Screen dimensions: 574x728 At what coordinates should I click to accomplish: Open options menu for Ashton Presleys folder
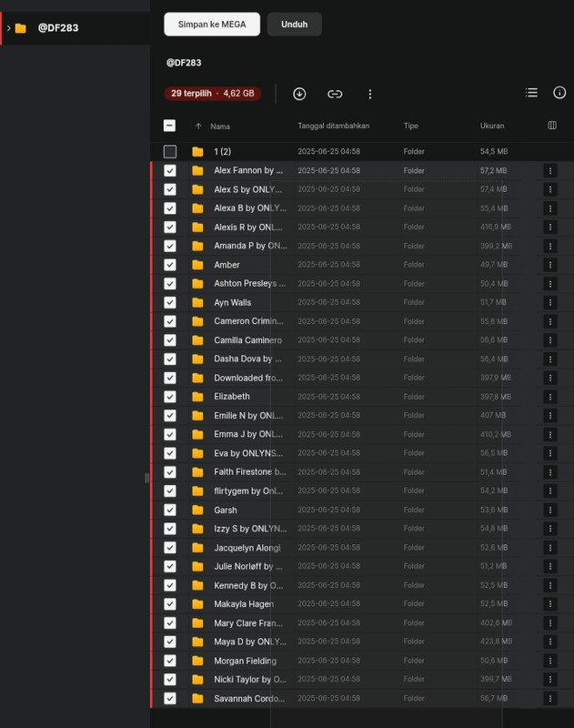(x=550, y=284)
